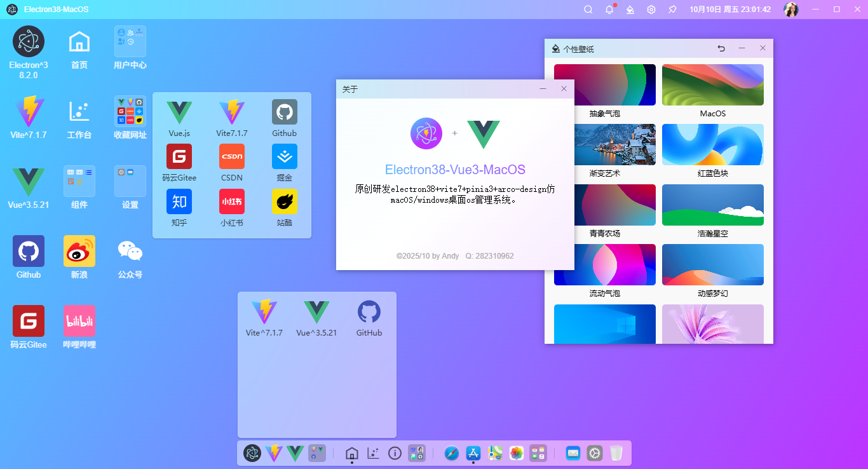
Task: Toggle the pin button in the title bar
Action: [x=672, y=9]
